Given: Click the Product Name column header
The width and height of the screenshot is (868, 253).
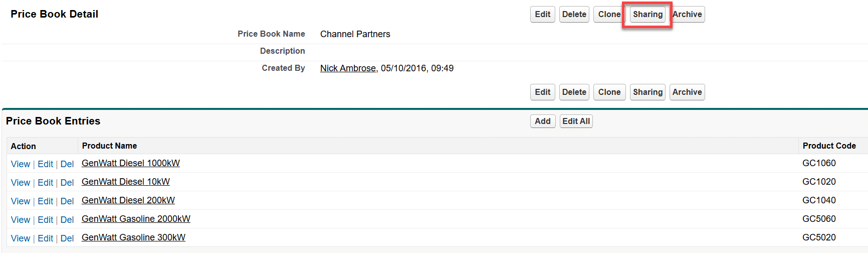Looking at the screenshot, I should click(x=109, y=146).
